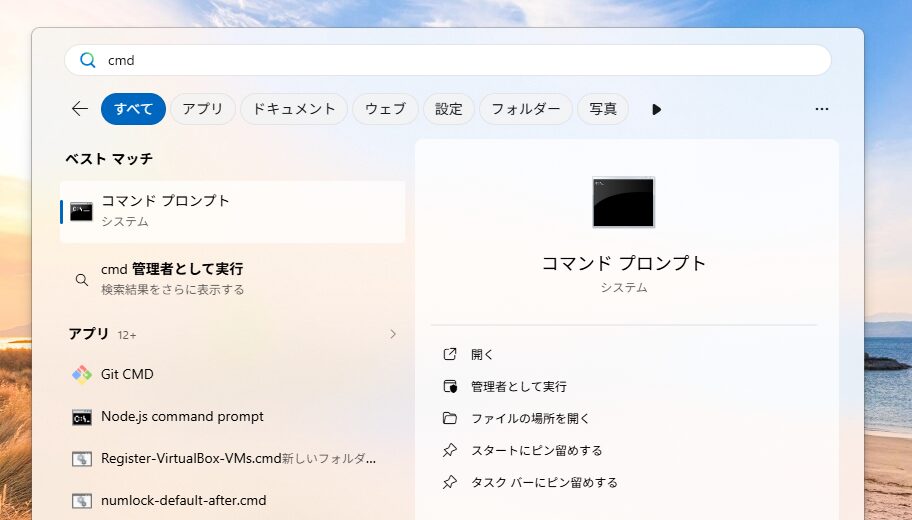Open Register-VirtualBox-VMs.cmd result

[233, 458]
